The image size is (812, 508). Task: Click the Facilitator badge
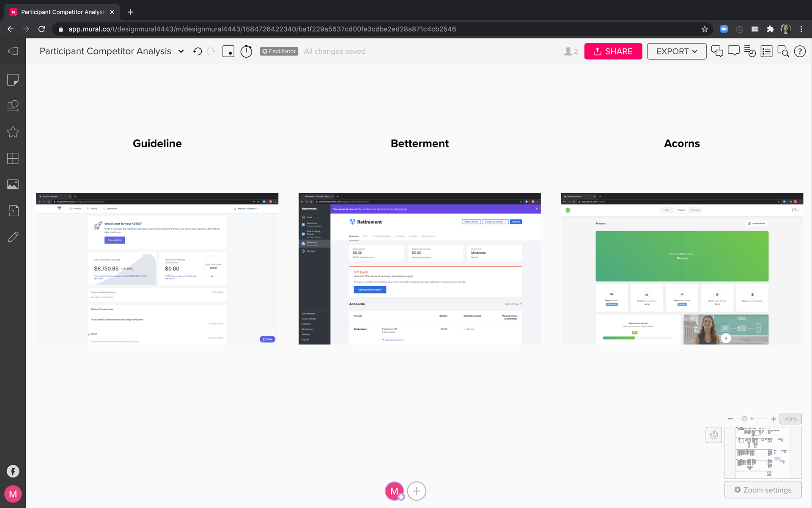279,51
